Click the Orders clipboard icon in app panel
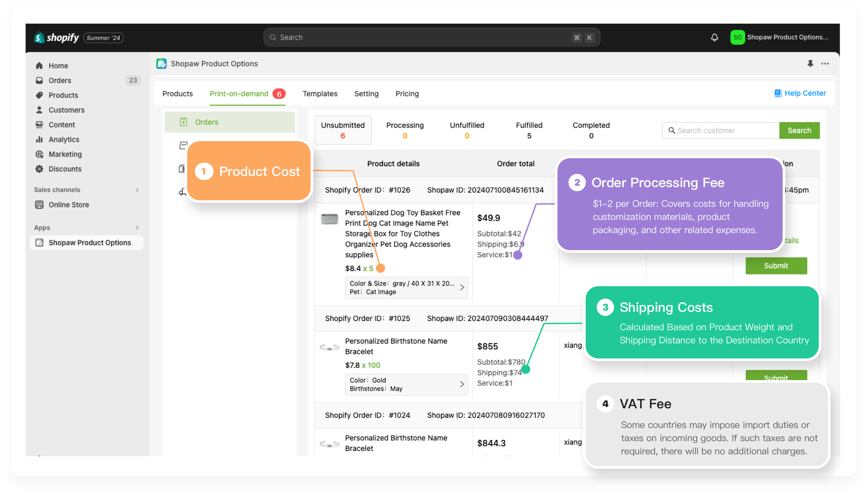Screen dimensions: 868x495 184,122
